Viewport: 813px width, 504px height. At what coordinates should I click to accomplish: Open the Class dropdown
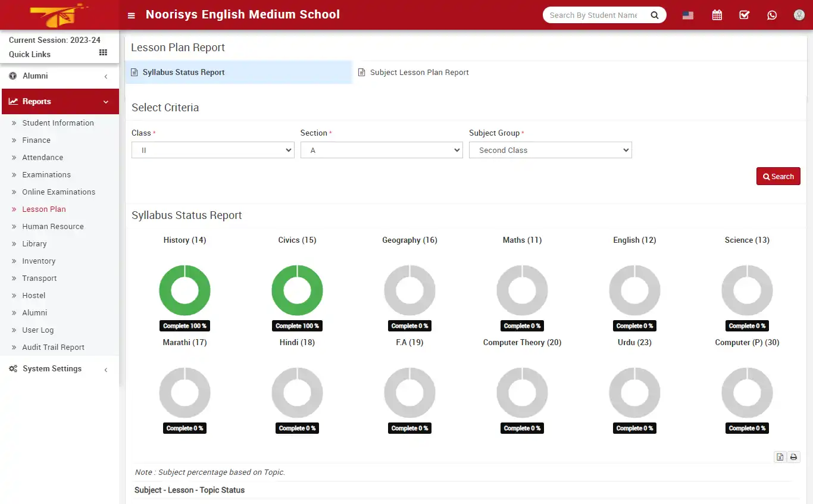(212, 149)
